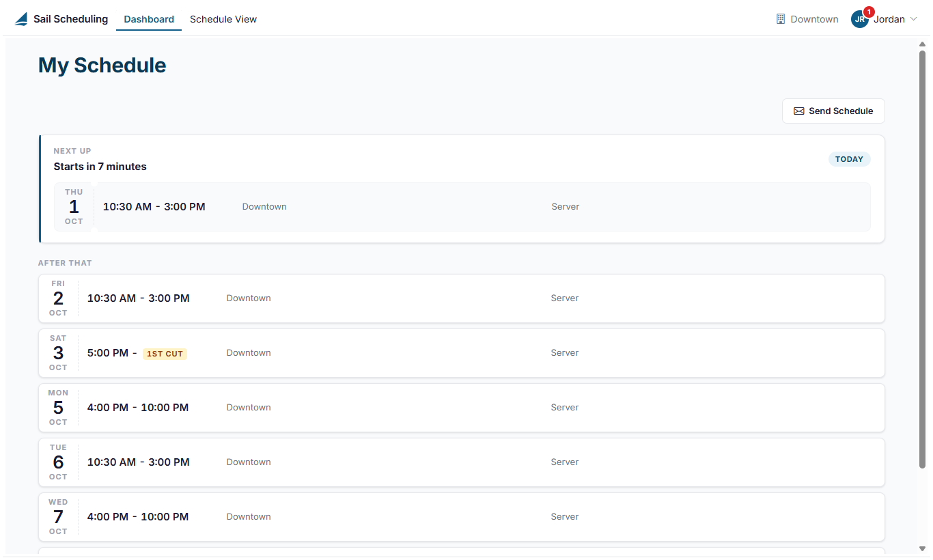Click "Downtown" on the Monday shift row

pos(249,408)
